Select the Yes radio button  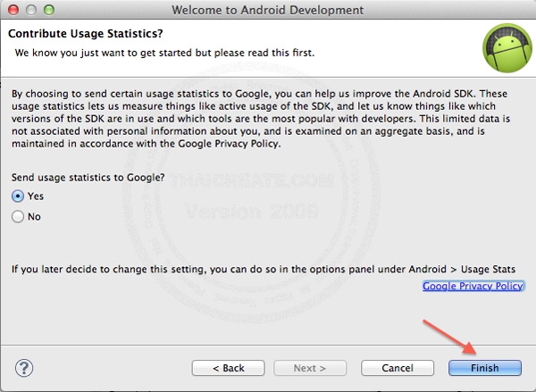coord(18,196)
